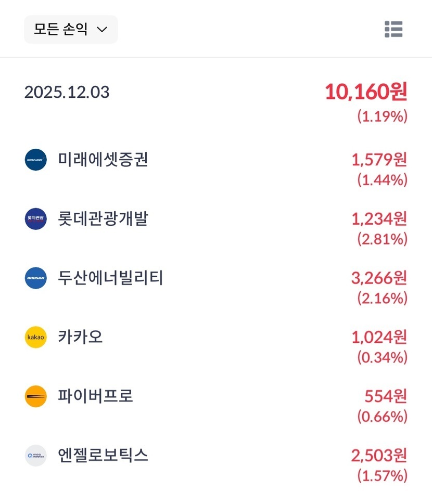Click the 2025.12.03 date label
This screenshot has height=504, width=432.
click(x=67, y=93)
